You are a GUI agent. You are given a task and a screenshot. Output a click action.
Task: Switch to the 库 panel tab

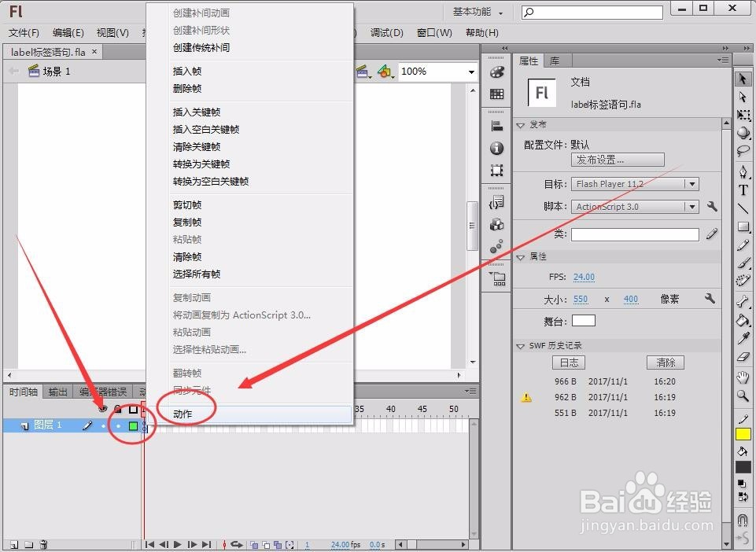[555, 60]
